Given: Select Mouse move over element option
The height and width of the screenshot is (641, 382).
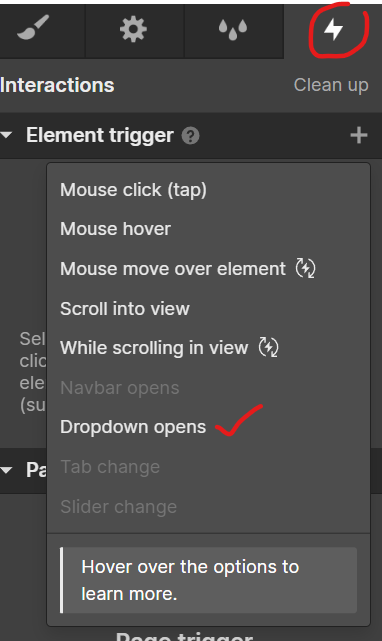Looking at the screenshot, I should [x=173, y=269].
